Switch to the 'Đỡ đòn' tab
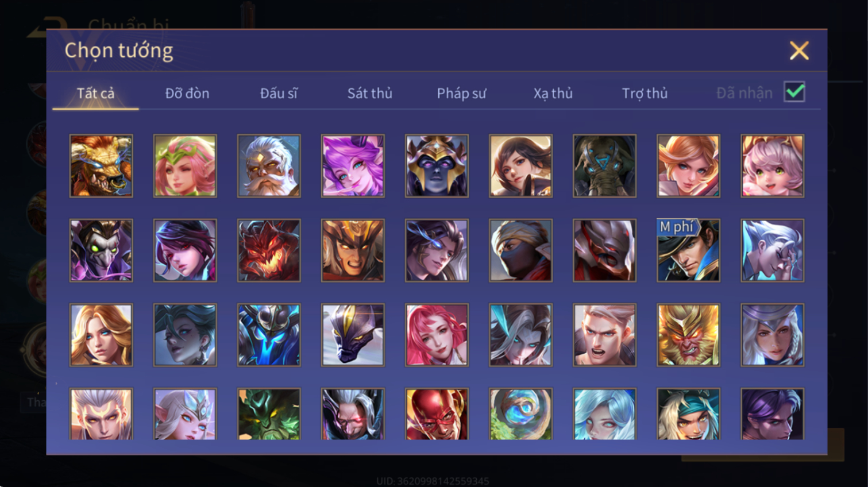 pyautogui.click(x=187, y=93)
